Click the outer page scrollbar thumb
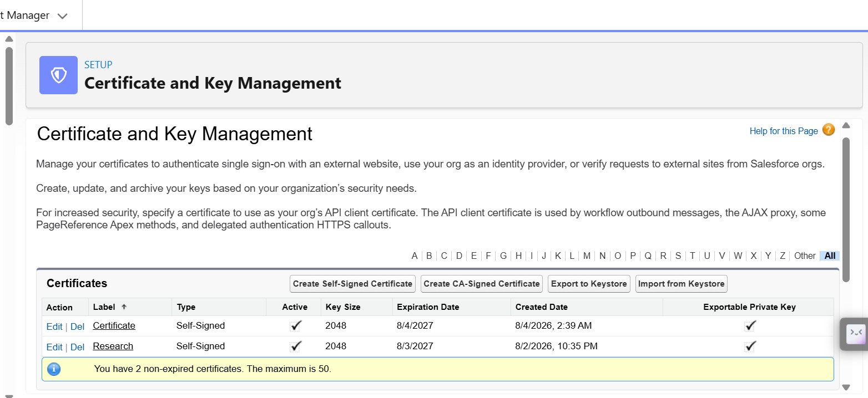 (9, 86)
